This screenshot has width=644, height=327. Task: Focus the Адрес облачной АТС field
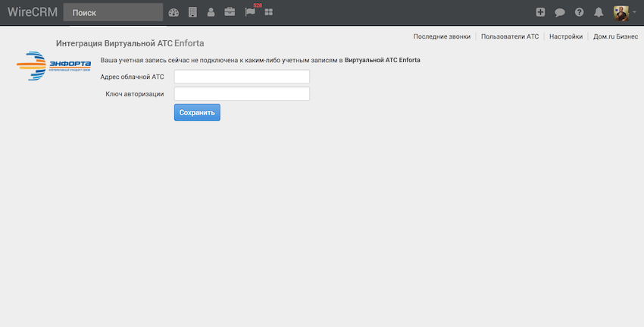[x=242, y=77]
